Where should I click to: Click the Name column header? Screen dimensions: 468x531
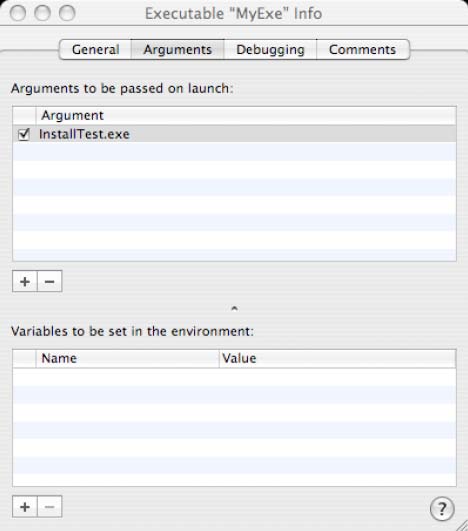(x=127, y=358)
